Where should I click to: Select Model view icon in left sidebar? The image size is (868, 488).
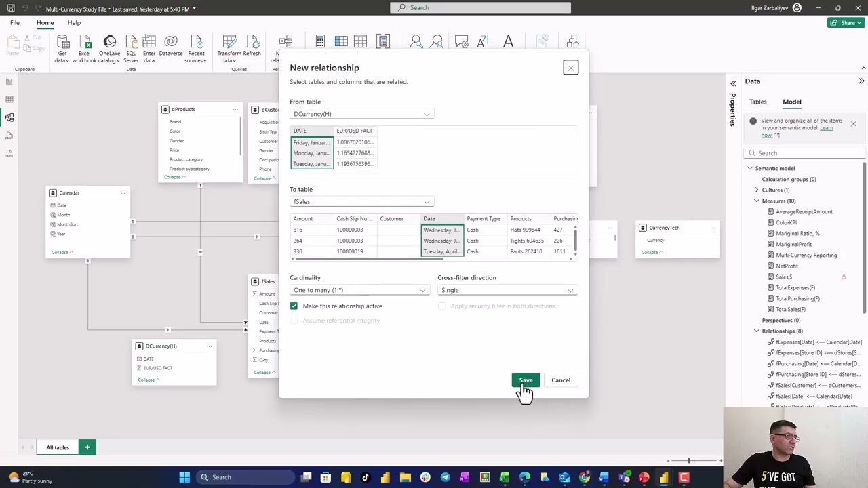coord(9,117)
